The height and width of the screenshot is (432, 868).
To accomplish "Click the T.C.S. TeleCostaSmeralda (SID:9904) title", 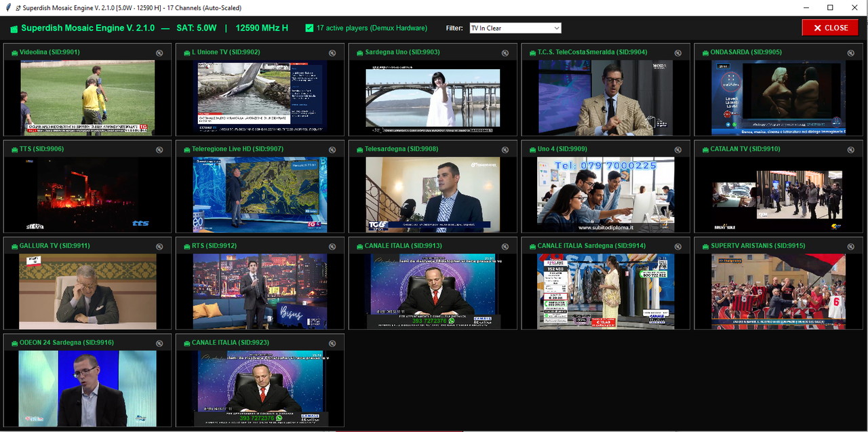I will click(x=592, y=52).
